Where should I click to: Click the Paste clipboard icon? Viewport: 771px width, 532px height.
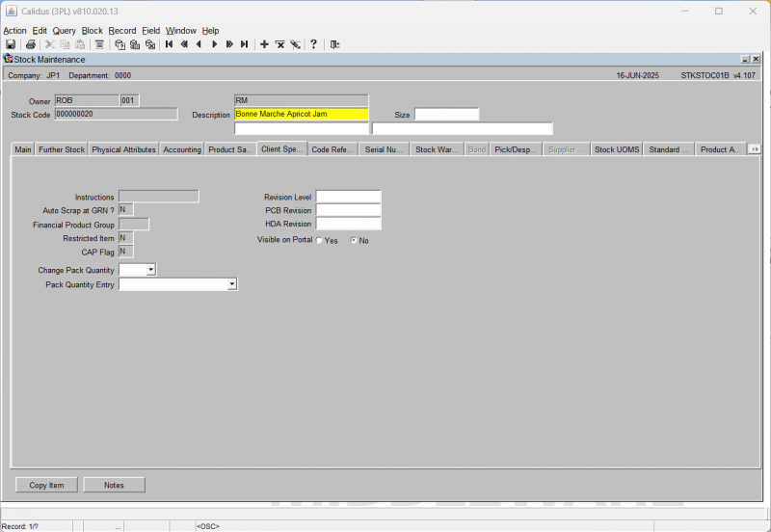(80, 44)
